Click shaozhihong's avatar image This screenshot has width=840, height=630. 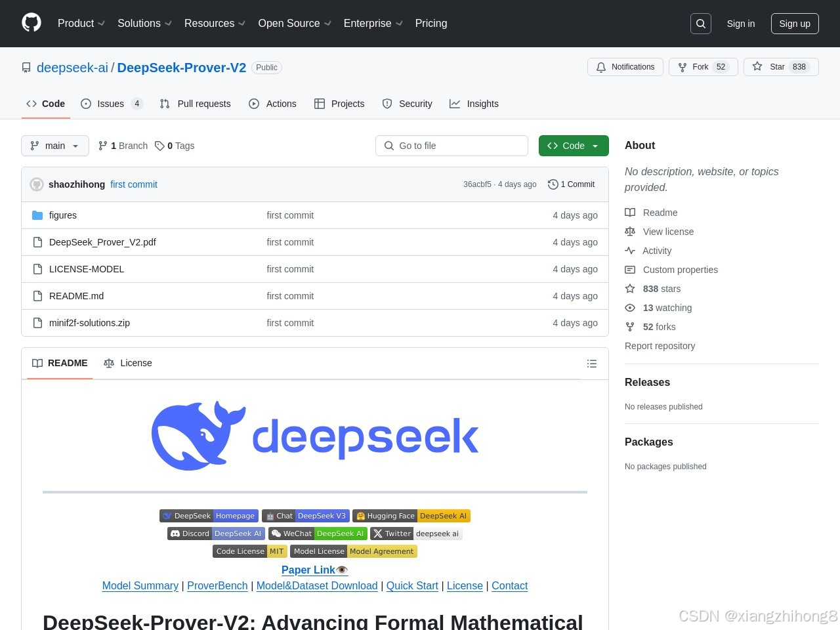(x=37, y=184)
